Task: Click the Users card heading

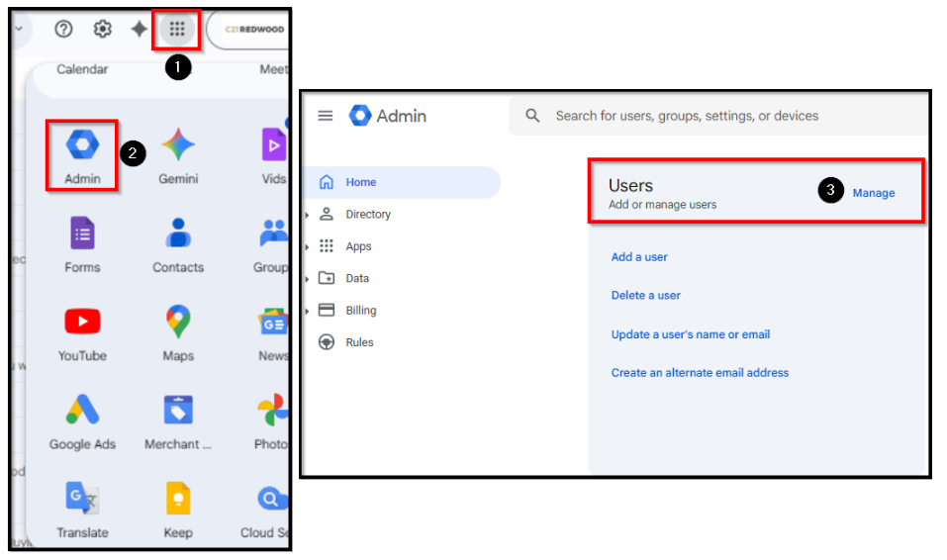Action: 630,185
